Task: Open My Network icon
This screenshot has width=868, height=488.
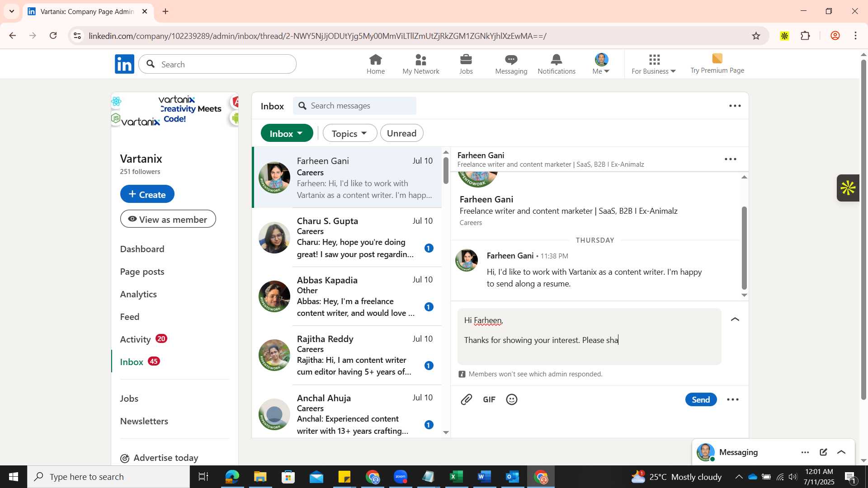Action: [x=421, y=64]
